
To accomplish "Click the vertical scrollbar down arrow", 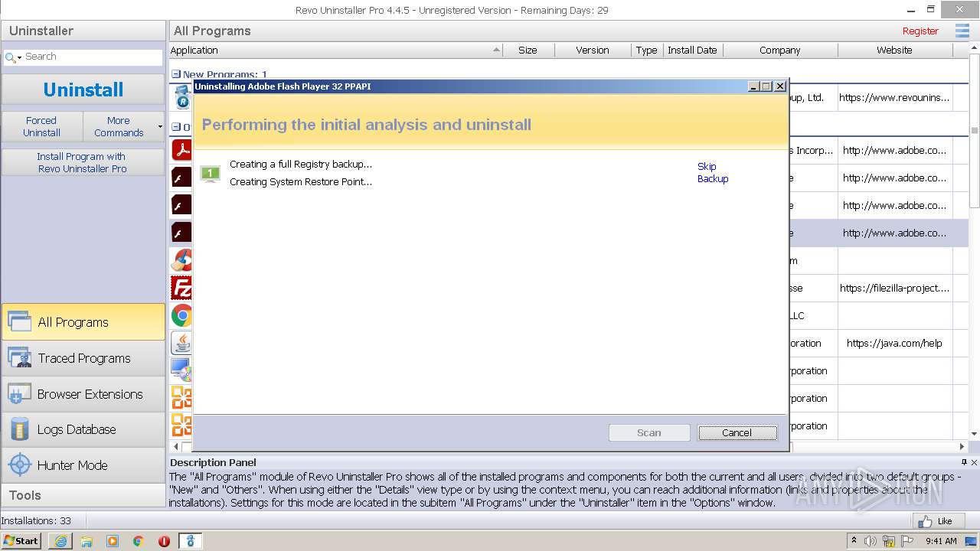I will tap(974, 434).
